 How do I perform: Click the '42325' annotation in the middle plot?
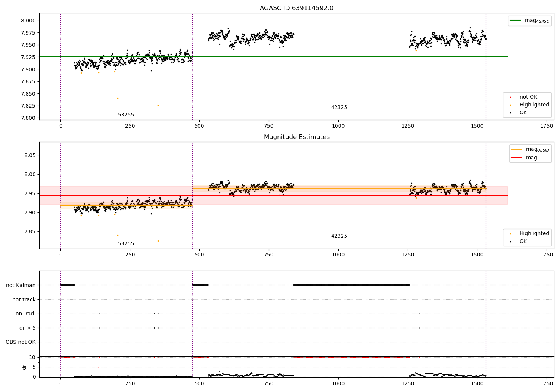[339, 236]
